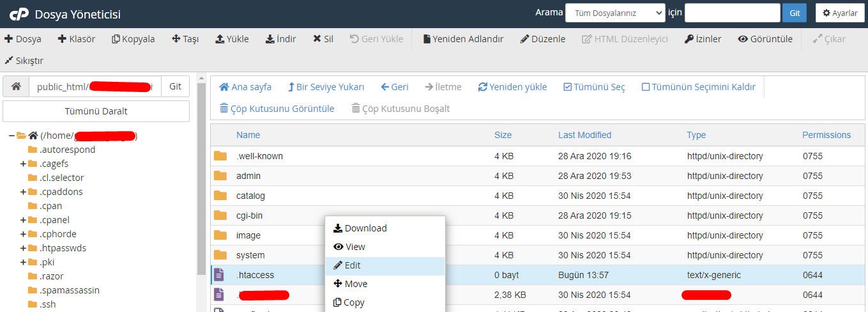Focus the search text field
The width and height of the screenshot is (868, 312).
tap(733, 13)
